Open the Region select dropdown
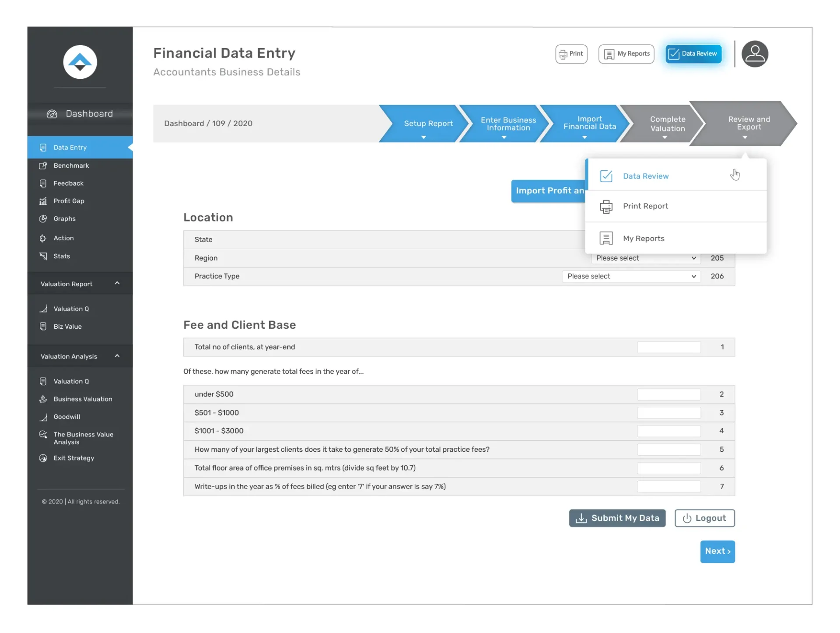 click(x=645, y=258)
